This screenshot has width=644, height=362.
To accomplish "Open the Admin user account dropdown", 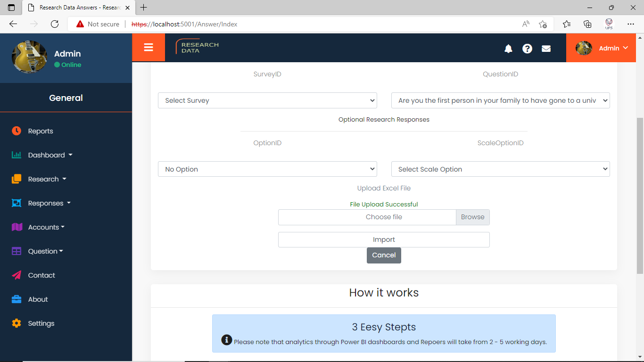I will click(x=604, y=48).
